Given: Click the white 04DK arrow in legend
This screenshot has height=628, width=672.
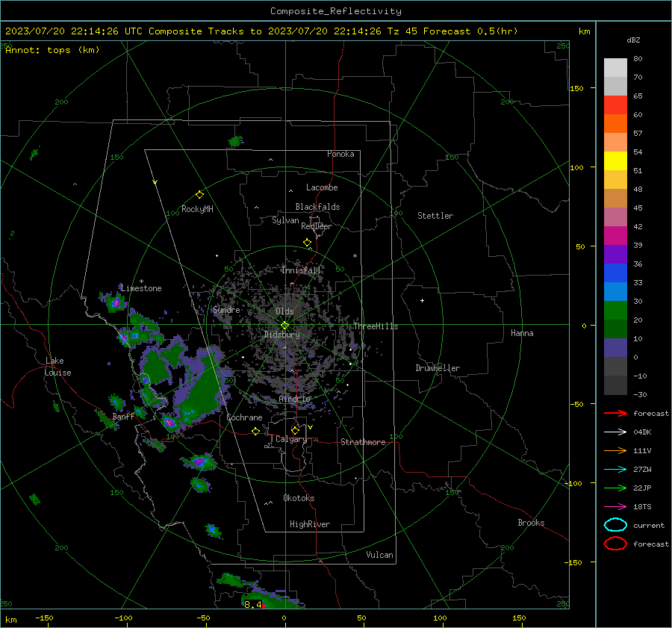Looking at the screenshot, I should coord(615,432).
